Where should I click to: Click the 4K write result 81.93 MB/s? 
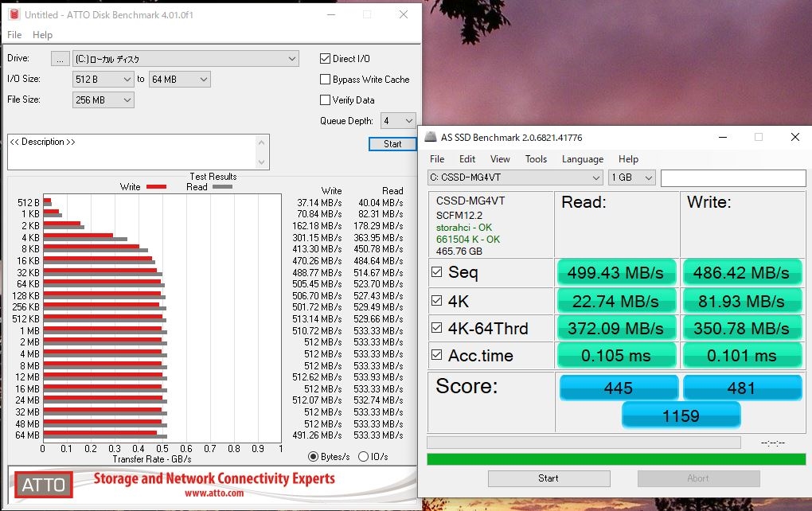coord(742,302)
